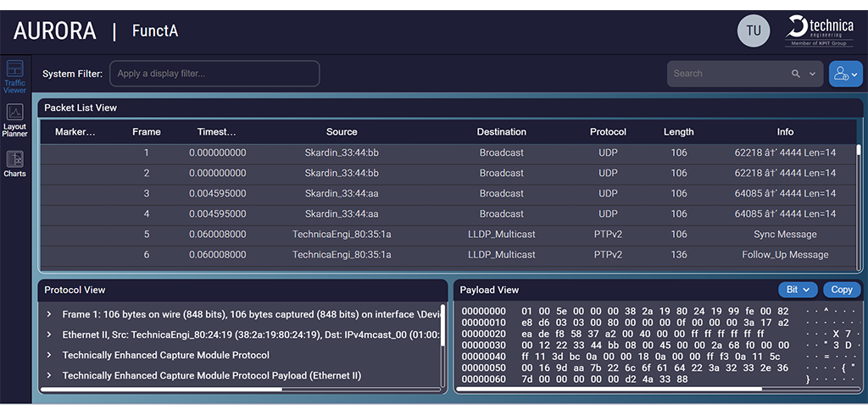Click into the Search text box
The image size is (868, 415).
pyautogui.click(x=727, y=74)
